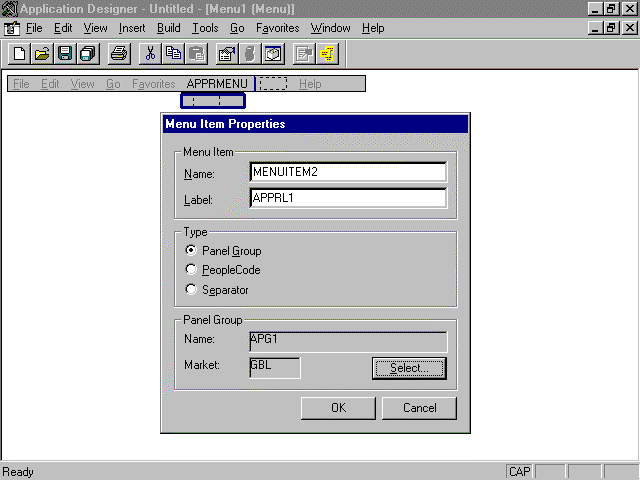Click the CAP indicator in status bar
This screenshot has width=640, height=480.
(x=519, y=472)
